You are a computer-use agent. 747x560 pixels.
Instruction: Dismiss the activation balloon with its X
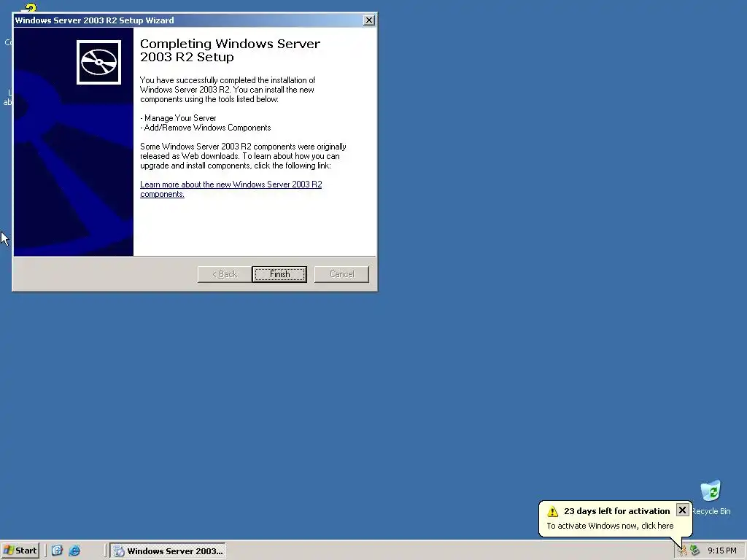(x=682, y=510)
